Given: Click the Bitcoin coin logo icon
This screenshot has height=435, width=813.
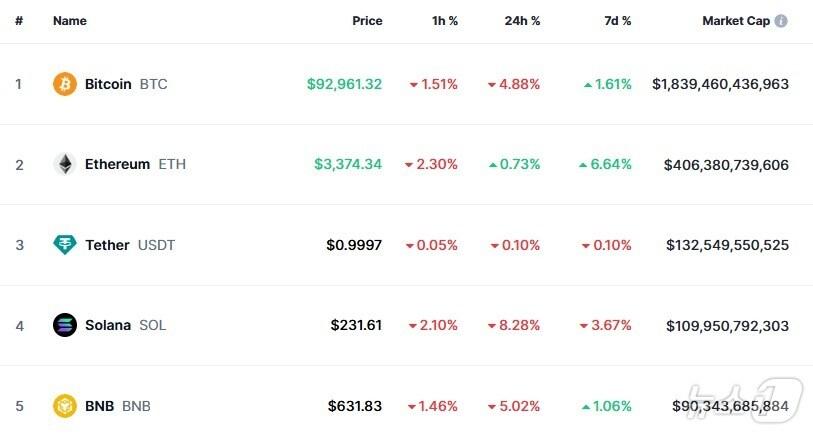Looking at the screenshot, I should (x=65, y=84).
